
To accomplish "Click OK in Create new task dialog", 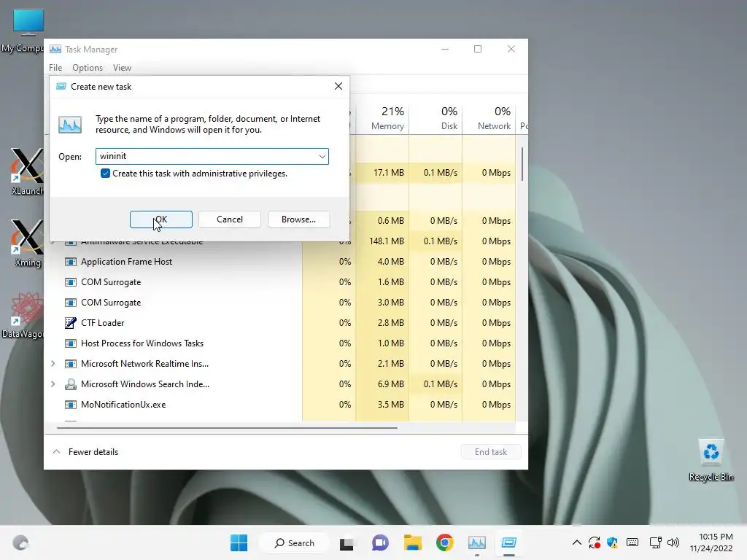I will coord(161,219).
